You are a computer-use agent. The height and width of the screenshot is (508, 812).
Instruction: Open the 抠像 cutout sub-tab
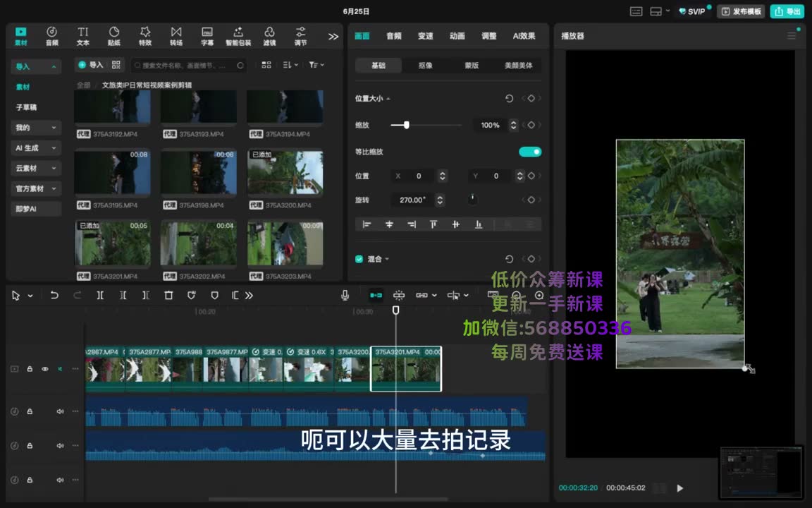pyautogui.click(x=425, y=66)
